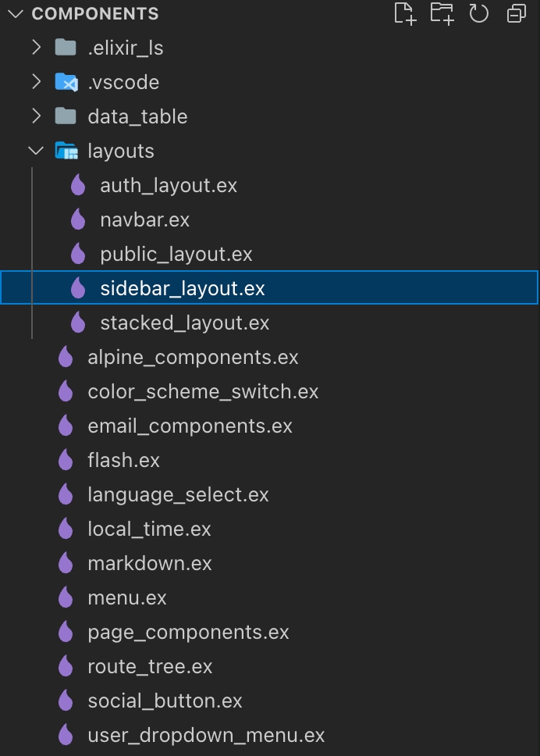
Task: Open stacked_layout.ex file
Action: pyautogui.click(x=185, y=323)
